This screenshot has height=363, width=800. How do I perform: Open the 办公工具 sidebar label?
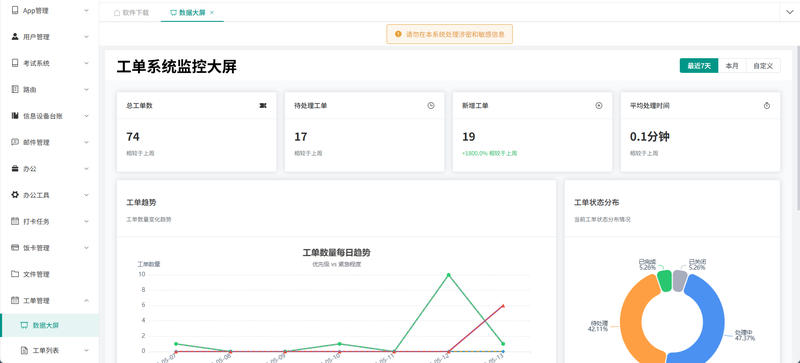[36, 195]
